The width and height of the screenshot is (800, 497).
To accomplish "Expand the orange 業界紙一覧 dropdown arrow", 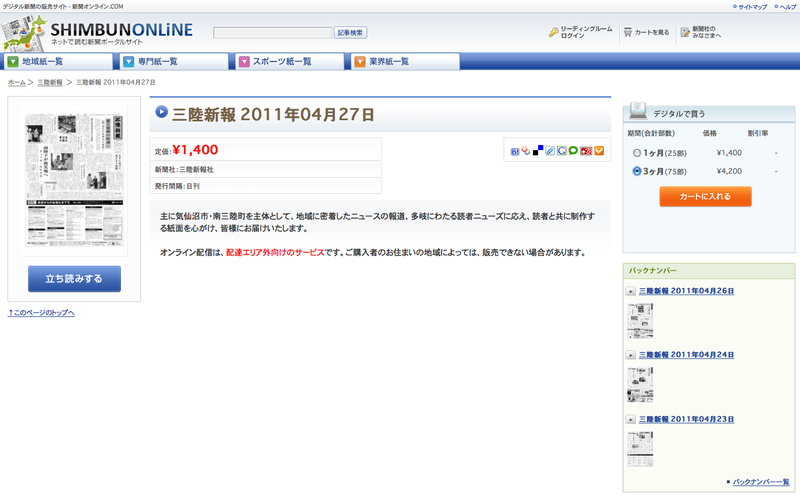I will pyautogui.click(x=360, y=61).
